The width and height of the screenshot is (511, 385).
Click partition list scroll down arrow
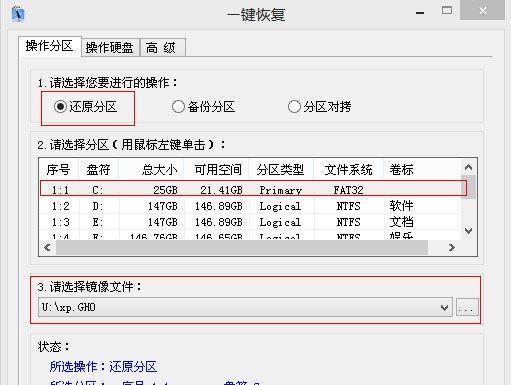pyautogui.click(x=468, y=231)
